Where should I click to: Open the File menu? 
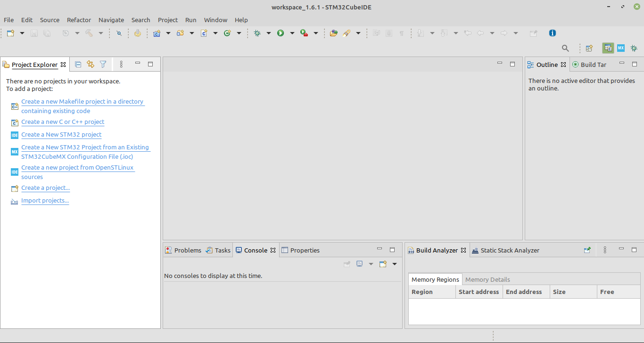tap(8, 20)
